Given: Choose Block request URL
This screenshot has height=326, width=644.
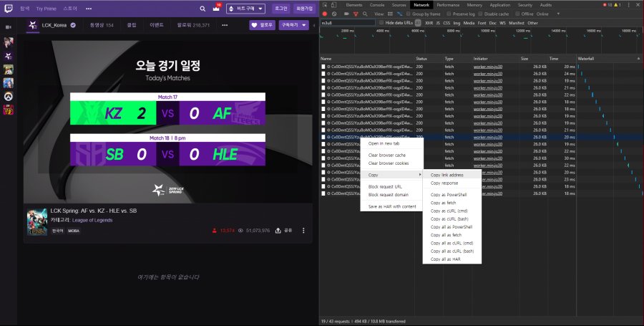Looking at the screenshot, I should tap(392, 186).
